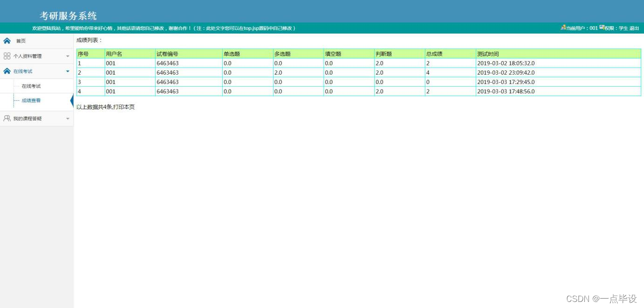Click the 2.0 multiple-choice score in row 2
The width and height of the screenshot is (644, 308).
coord(278,72)
